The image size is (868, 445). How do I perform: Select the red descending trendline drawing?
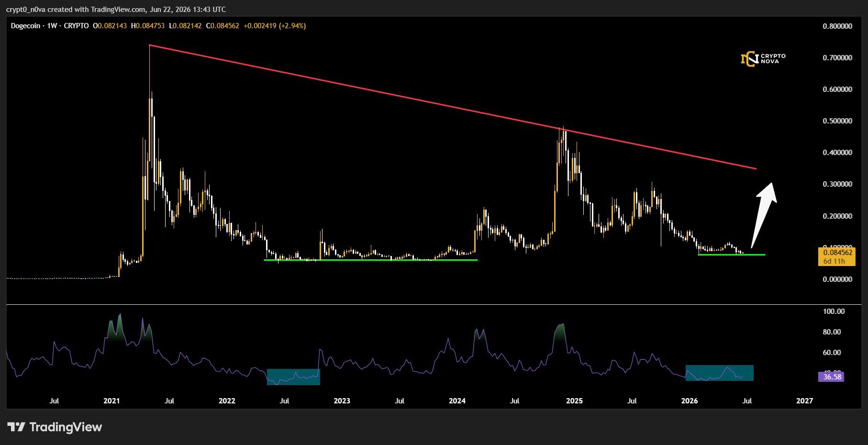coord(453,107)
